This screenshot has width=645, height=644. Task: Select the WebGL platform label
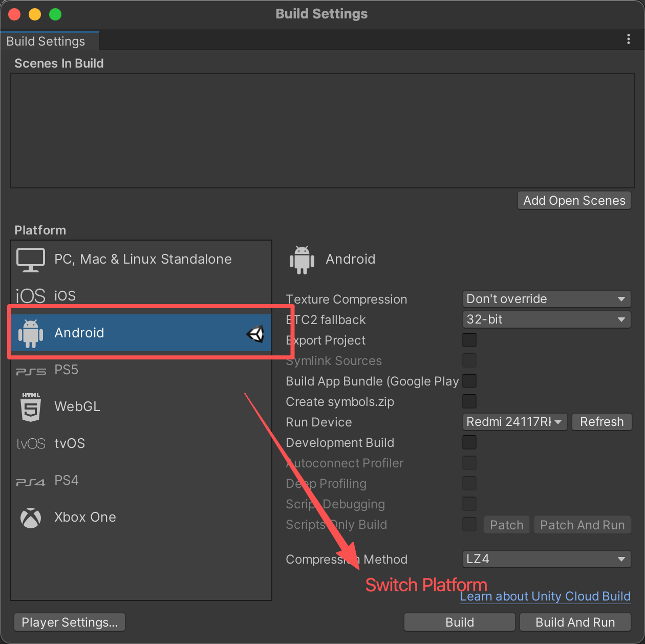pyautogui.click(x=77, y=406)
